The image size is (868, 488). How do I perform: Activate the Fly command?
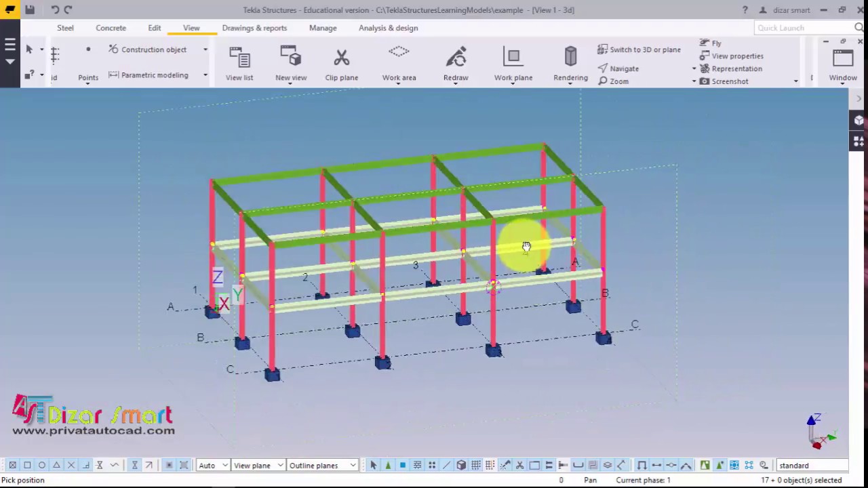(x=710, y=43)
